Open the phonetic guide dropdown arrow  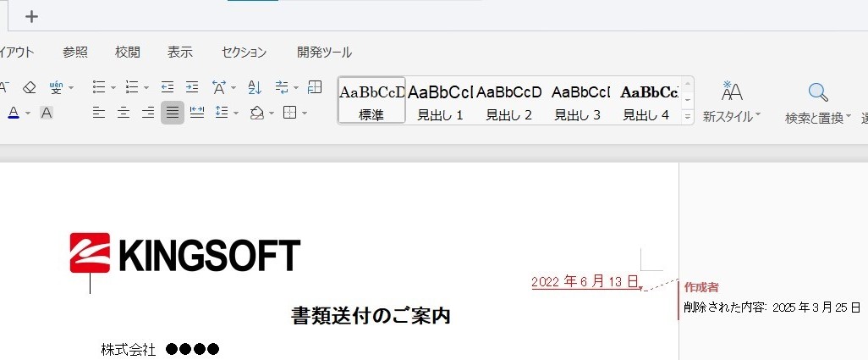click(x=71, y=87)
